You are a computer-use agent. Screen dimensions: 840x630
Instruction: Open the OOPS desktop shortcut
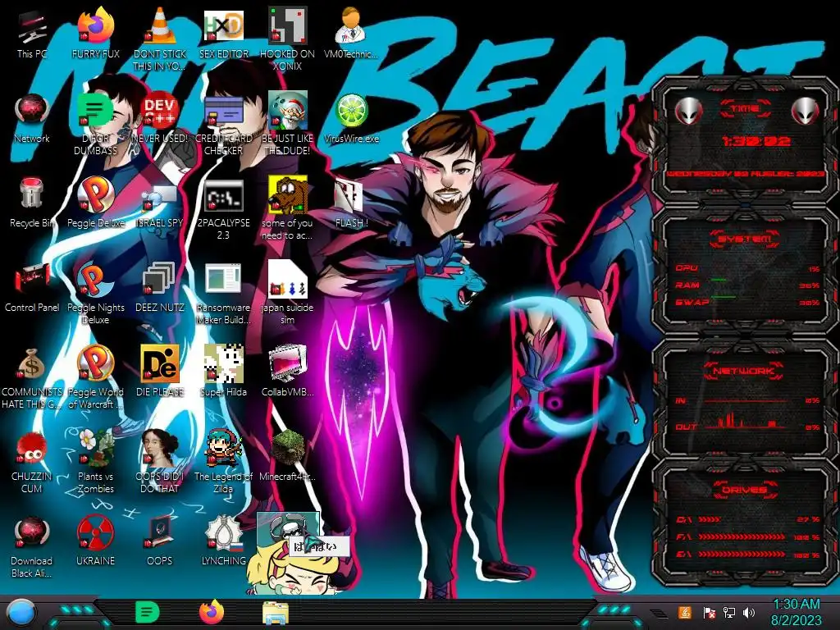[x=160, y=541]
